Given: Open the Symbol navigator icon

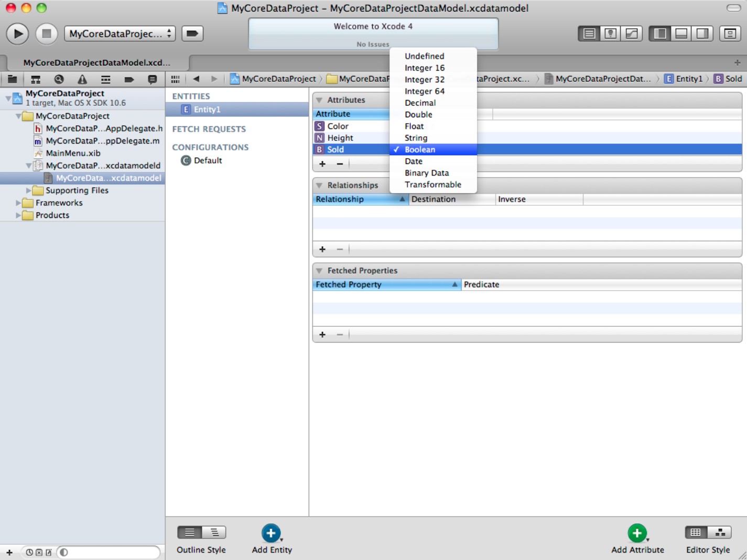Looking at the screenshot, I should pyautogui.click(x=36, y=79).
